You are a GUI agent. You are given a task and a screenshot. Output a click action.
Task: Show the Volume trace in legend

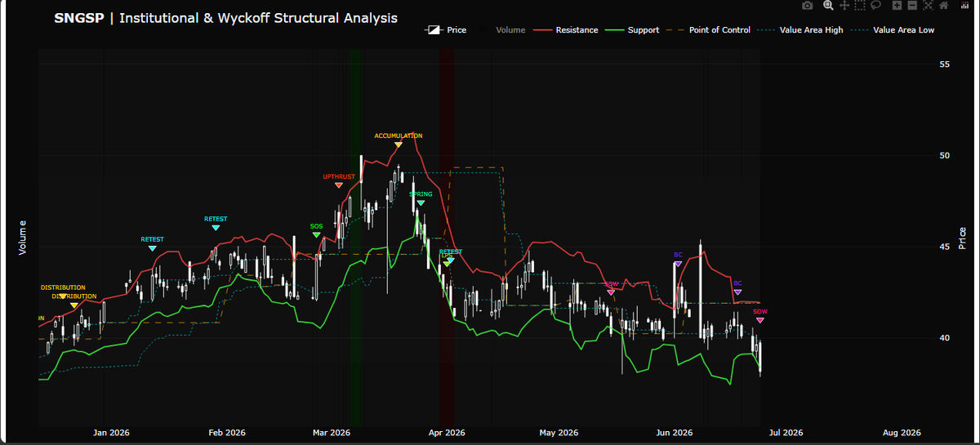pos(502,30)
